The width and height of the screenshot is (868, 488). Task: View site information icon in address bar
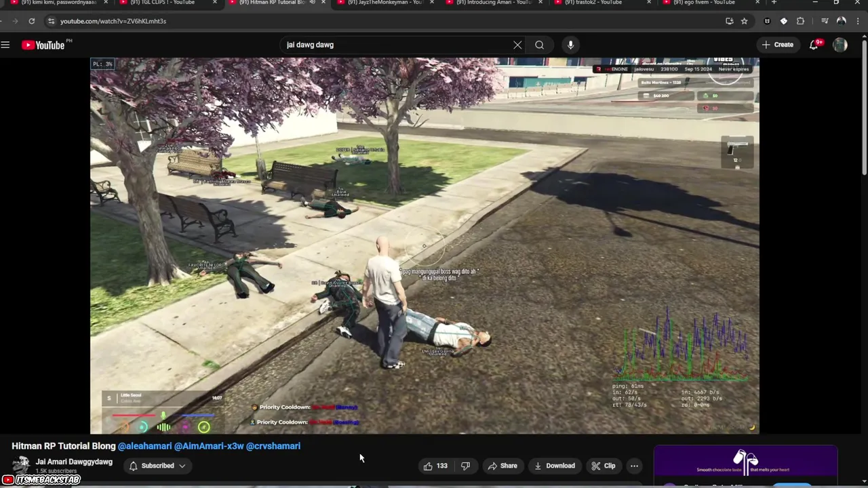51,21
